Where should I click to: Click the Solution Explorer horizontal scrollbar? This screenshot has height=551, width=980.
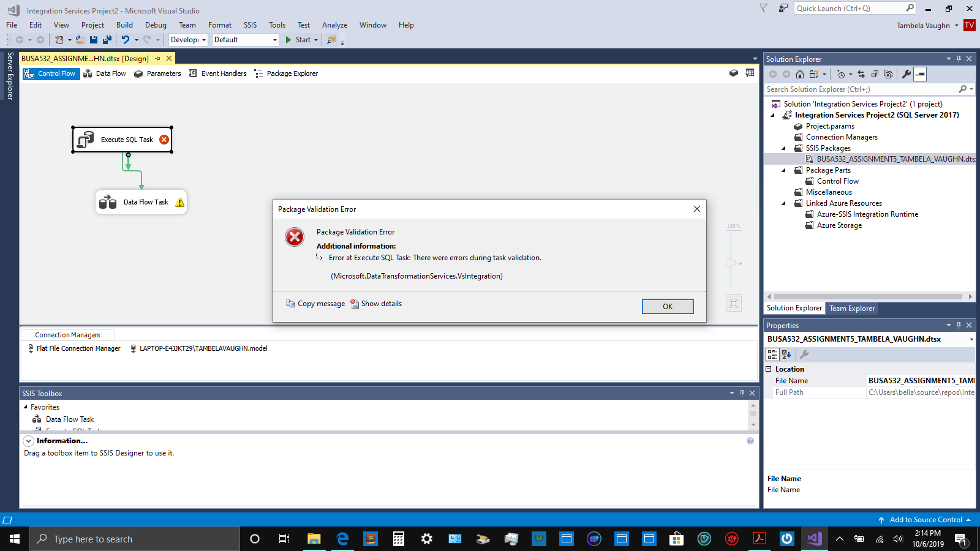click(869, 297)
